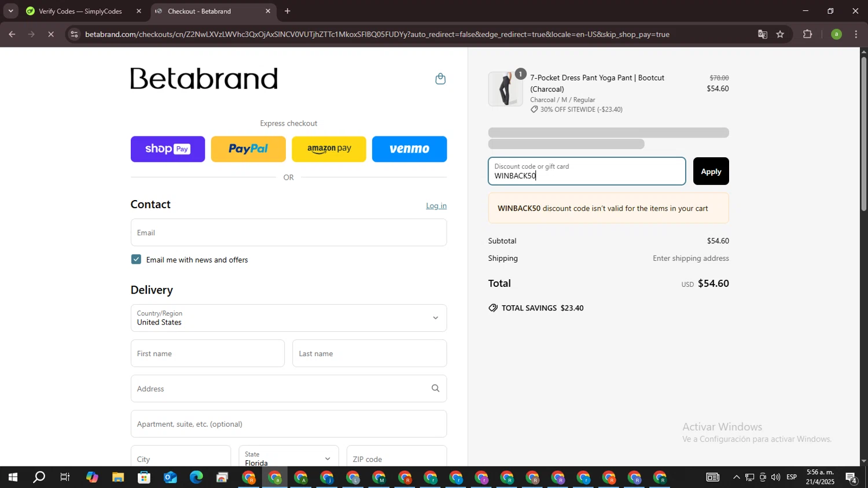Focus the Email input field

289,232
